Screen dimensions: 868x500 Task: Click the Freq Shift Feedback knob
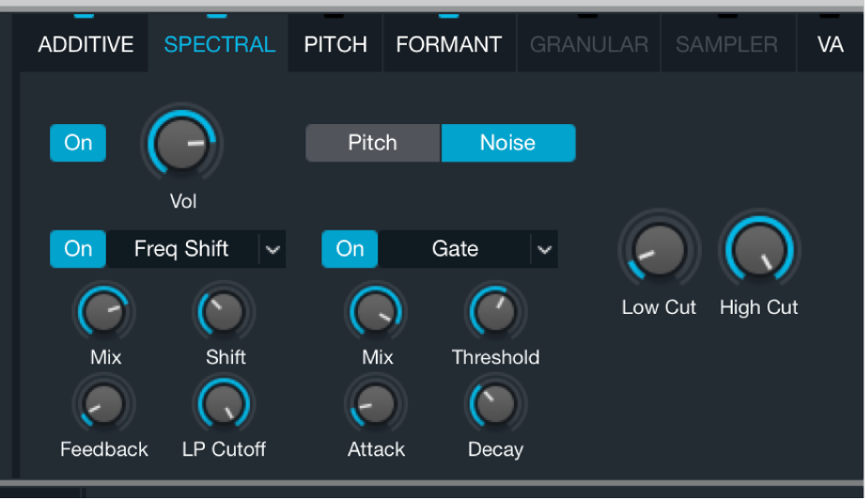coord(103,404)
